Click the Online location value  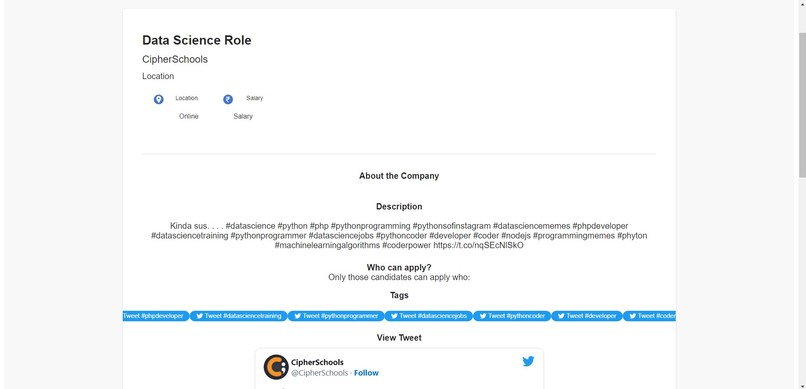click(189, 116)
